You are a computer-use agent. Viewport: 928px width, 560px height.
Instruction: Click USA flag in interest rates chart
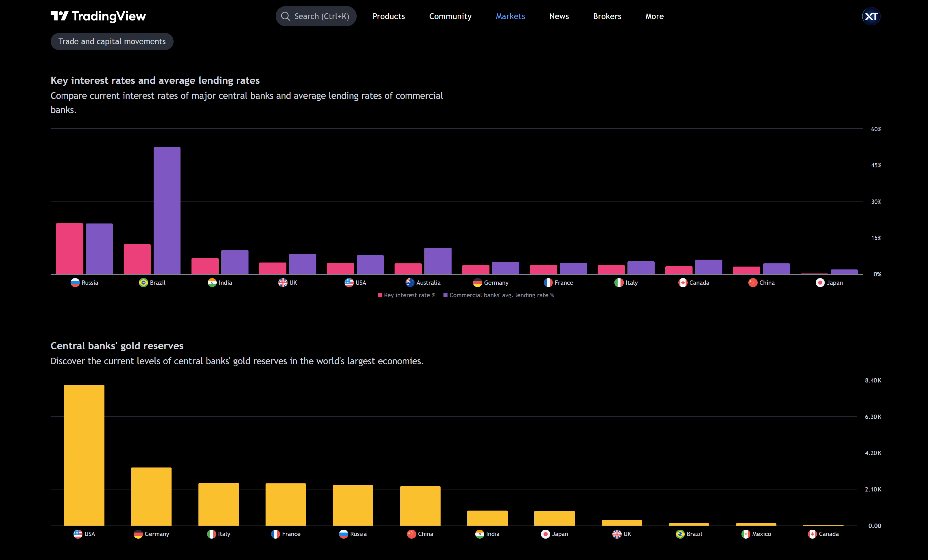349,283
